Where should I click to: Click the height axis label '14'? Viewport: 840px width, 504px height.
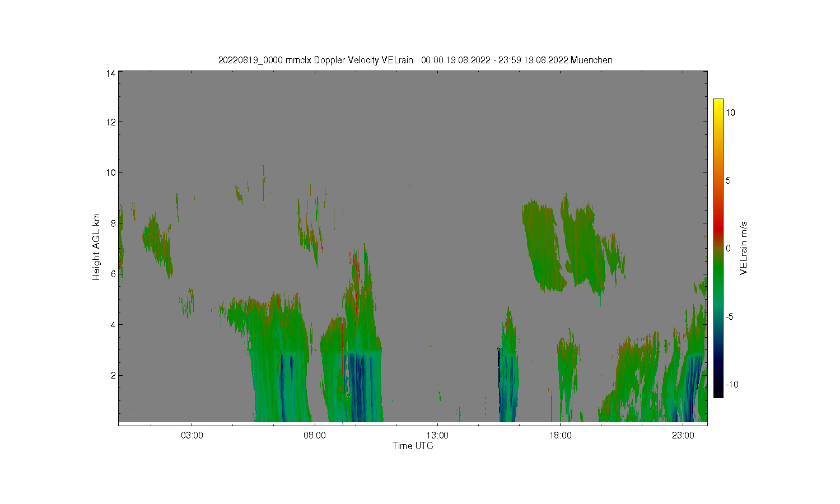111,73
